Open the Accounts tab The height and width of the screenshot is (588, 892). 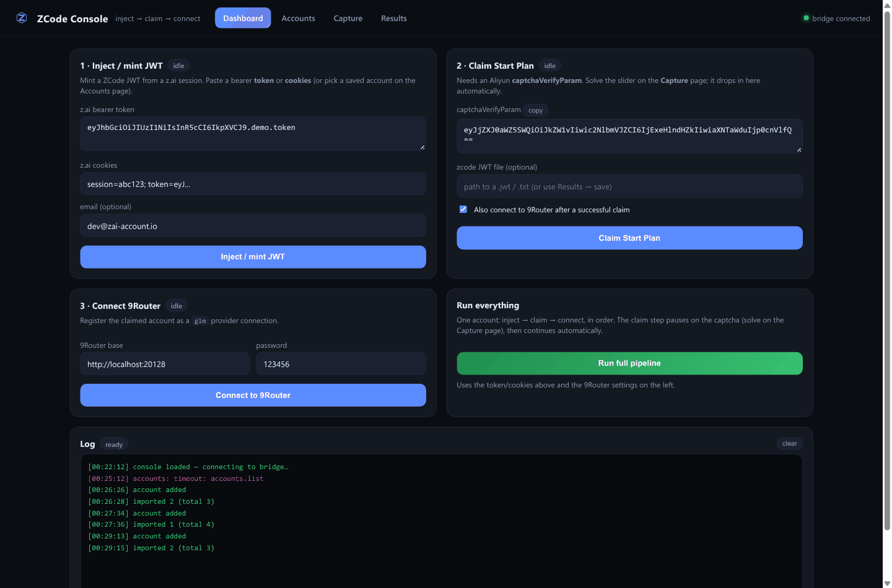pyautogui.click(x=298, y=18)
